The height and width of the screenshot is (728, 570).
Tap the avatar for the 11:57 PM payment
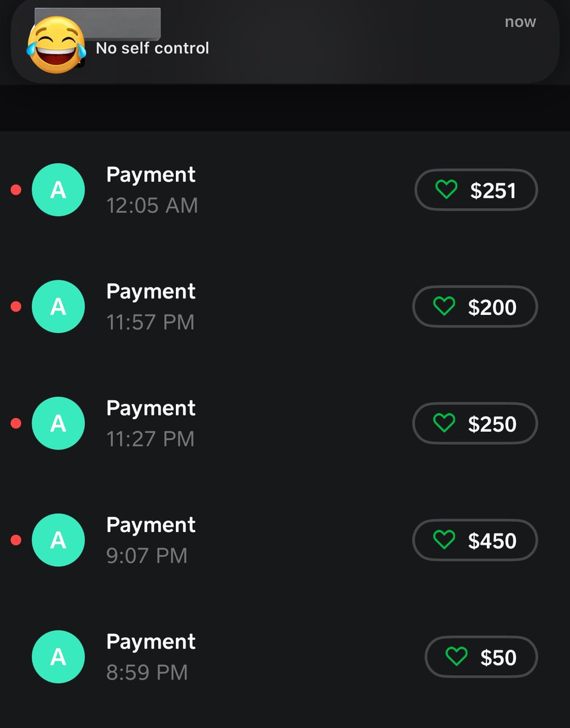58,306
